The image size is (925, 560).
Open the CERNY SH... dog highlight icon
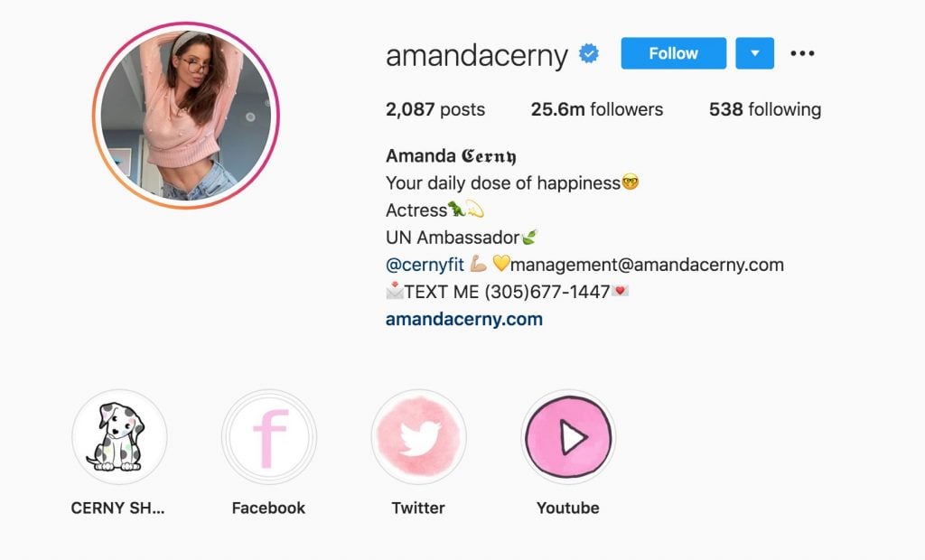[x=120, y=437]
